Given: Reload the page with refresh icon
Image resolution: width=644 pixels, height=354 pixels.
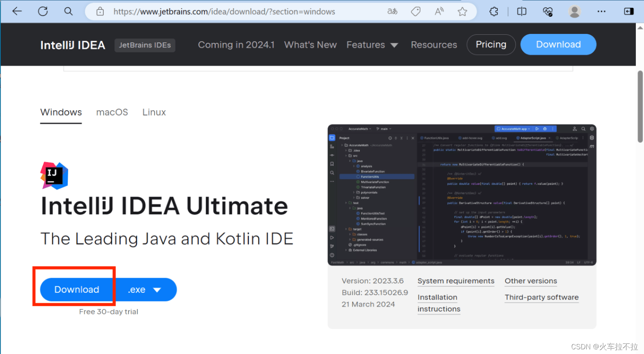Looking at the screenshot, I should [43, 11].
